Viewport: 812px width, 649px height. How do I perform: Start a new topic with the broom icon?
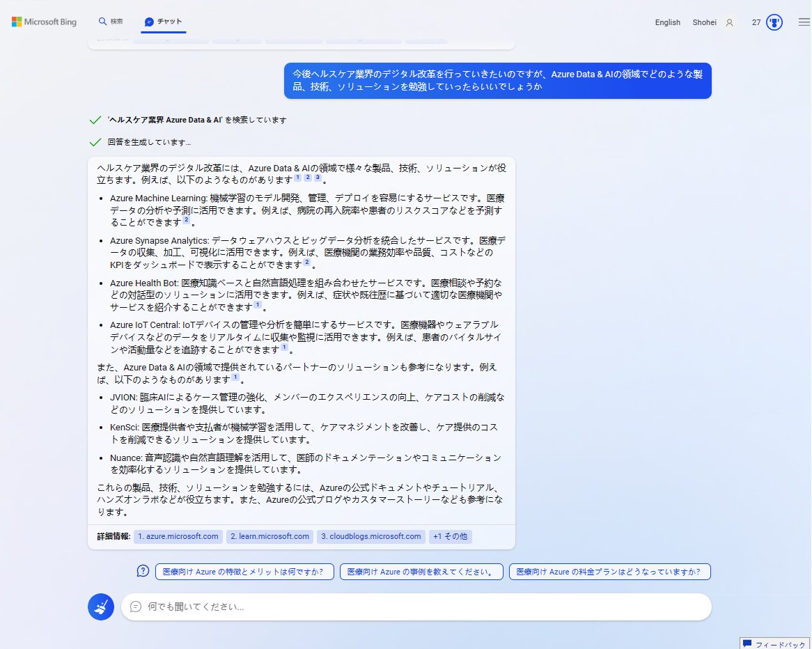point(100,607)
